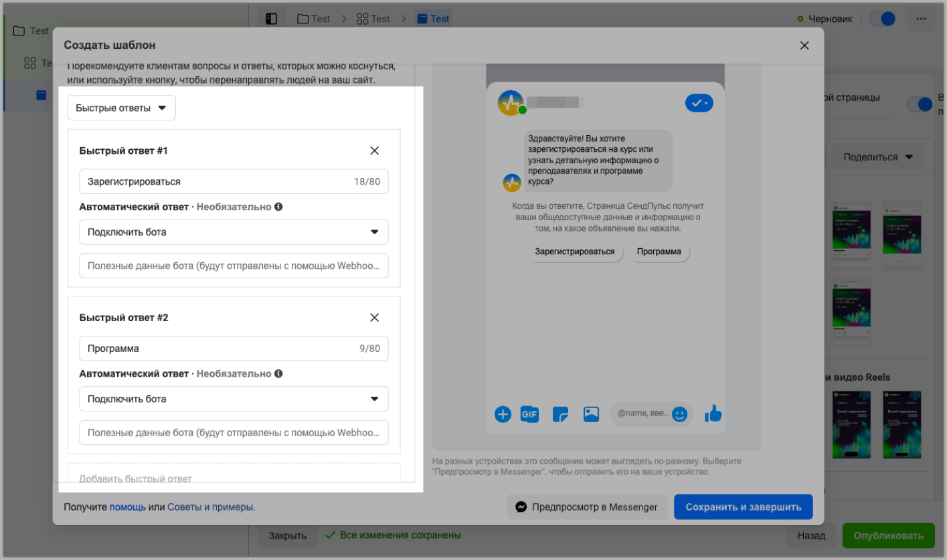Click the image attachment icon in preview
The height and width of the screenshot is (560, 947).
pyautogui.click(x=591, y=414)
